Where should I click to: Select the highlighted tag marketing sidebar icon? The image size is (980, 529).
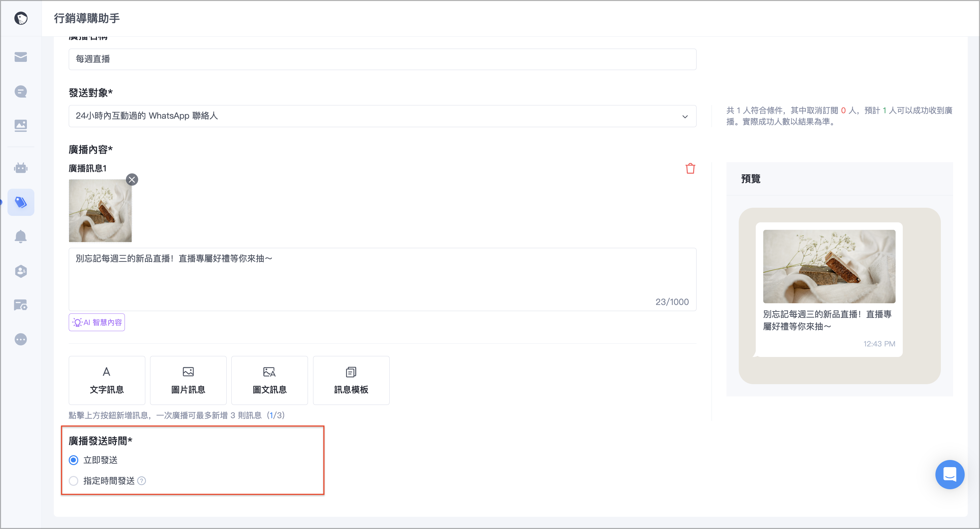point(20,202)
